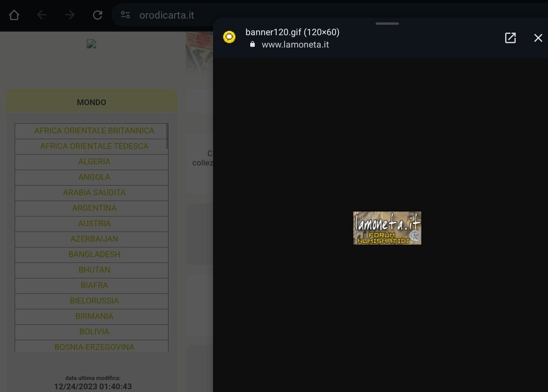This screenshot has width=548, height=392.
Task: Tap the broken image placeholder above MONDO
Action: [x=92, y=44]
